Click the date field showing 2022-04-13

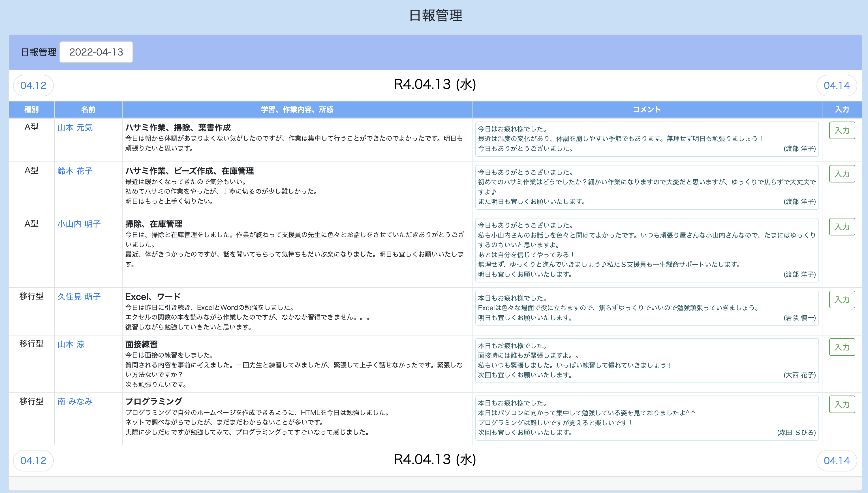[x=96, y=52]
